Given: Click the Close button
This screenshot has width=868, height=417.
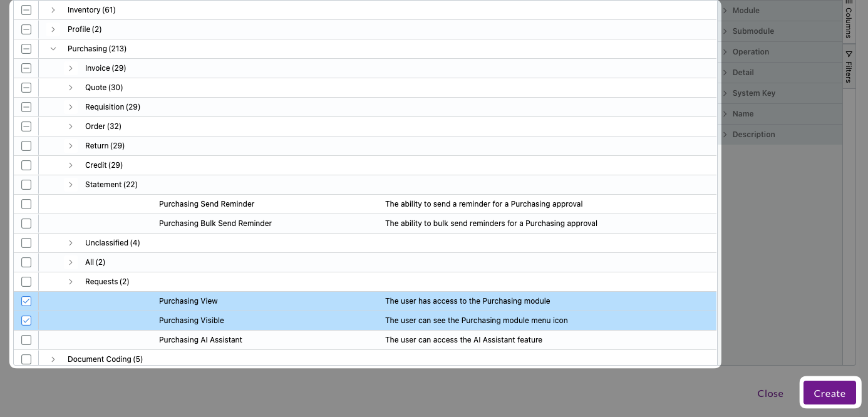Looking at the screenshot, I should coord(770,393).
